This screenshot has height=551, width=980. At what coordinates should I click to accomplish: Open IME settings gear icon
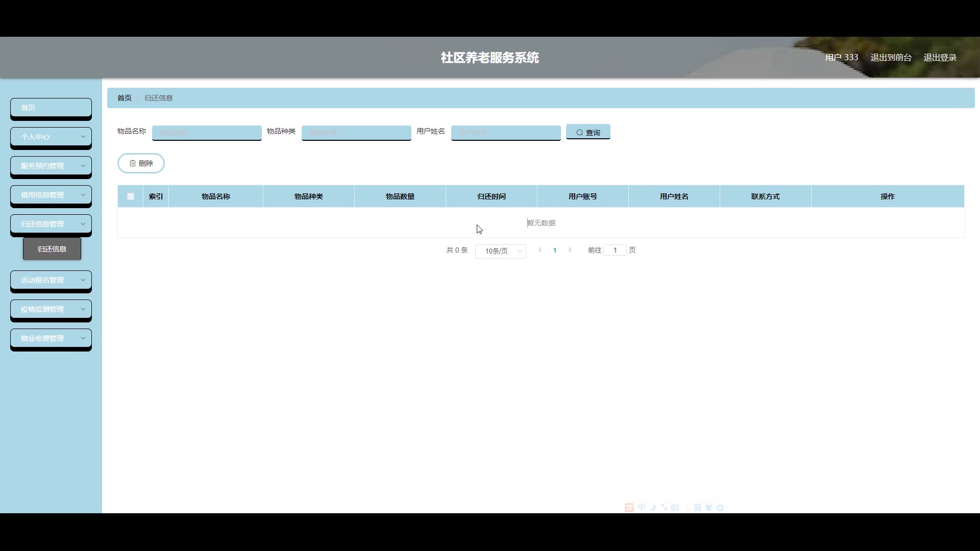[720, 508]
